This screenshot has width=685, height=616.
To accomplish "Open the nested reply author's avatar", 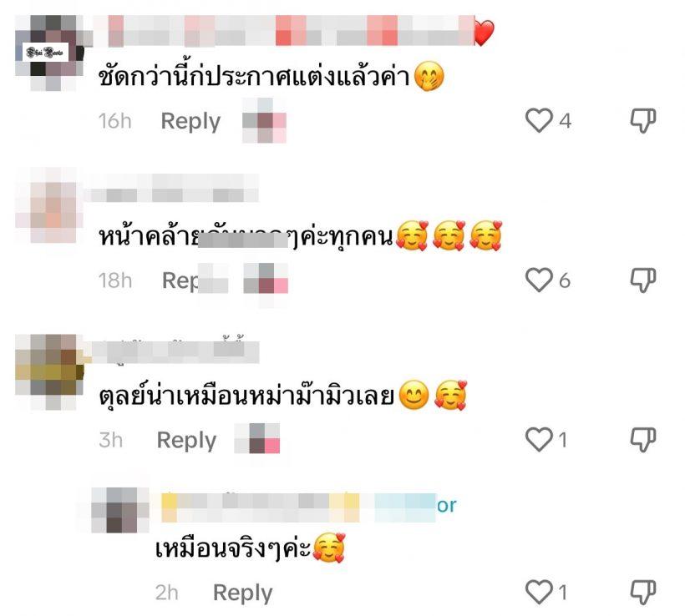I will (x=120, y=510).
